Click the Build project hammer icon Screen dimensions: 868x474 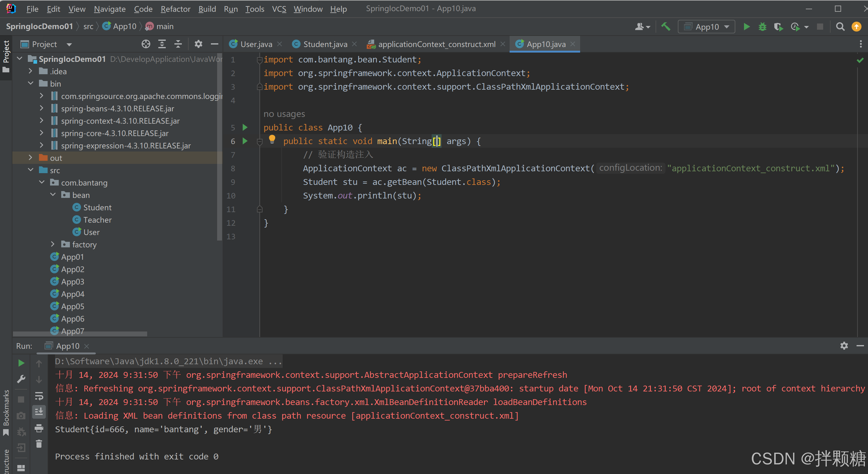pos(665,27)
